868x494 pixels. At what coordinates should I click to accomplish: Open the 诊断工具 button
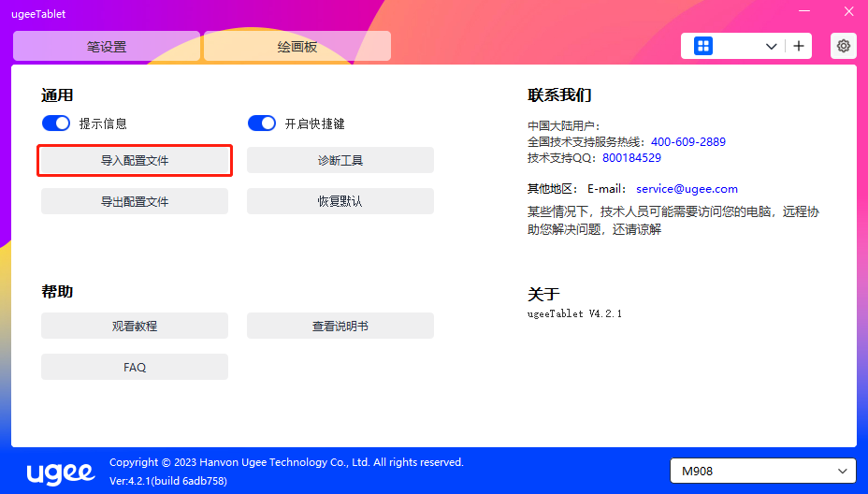click(x=340, y=161)
